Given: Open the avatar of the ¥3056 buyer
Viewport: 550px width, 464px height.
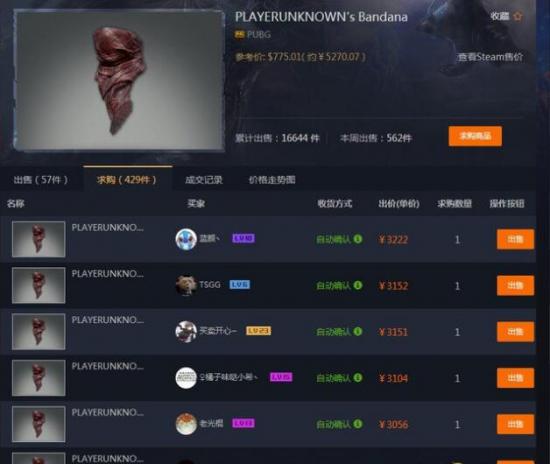Looking at the screenshot, I should point(186,424).
